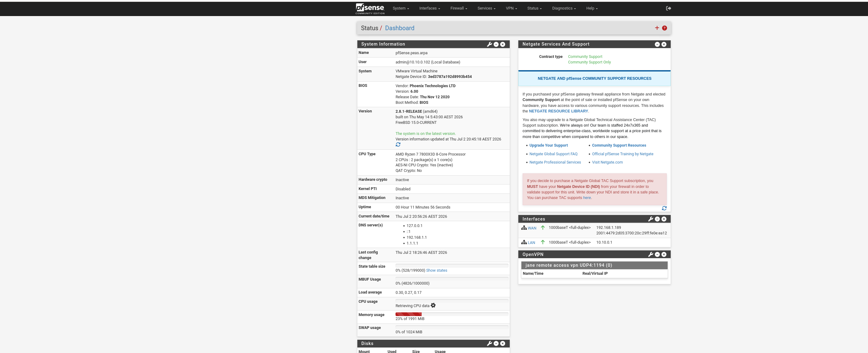Click the Memory usage progress bar
The height and width of the screenshot is (353, 868).
click(x=452, y=314)
